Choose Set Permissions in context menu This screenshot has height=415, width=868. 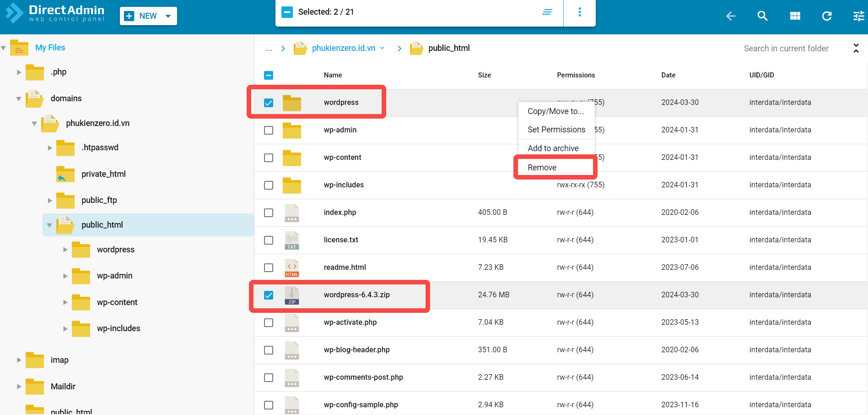pyautogui.click(x=556, y=130)
